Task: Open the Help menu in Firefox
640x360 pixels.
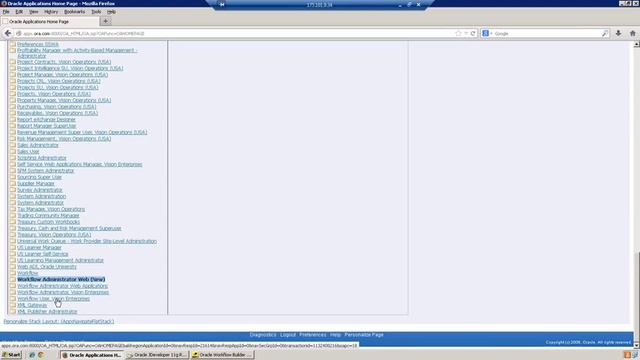Action: click(x=111, y=12)
